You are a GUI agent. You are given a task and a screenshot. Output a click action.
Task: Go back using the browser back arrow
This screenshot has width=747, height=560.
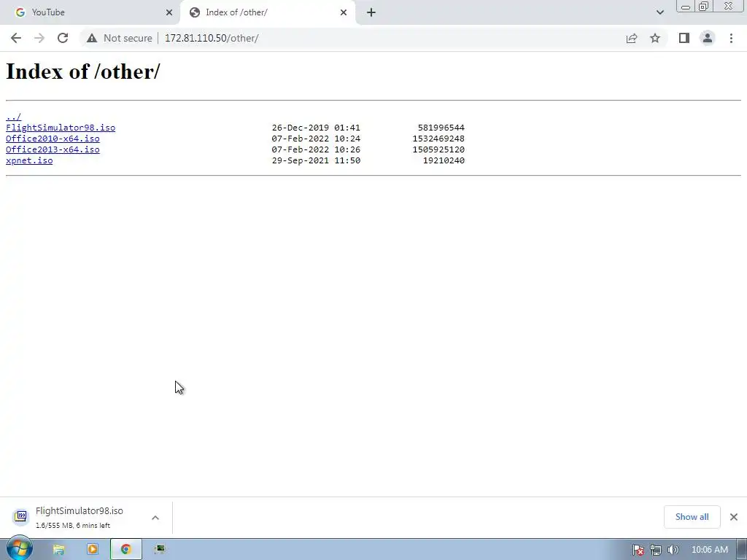(16, 38)
